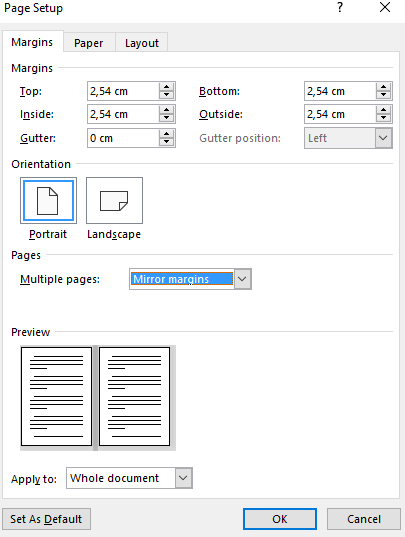Decrease Bottom margin with down arrow

(x=383, y=95)
